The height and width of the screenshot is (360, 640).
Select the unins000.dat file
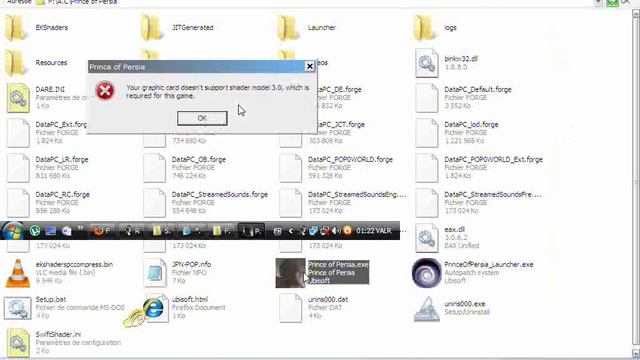coord(314,308)
